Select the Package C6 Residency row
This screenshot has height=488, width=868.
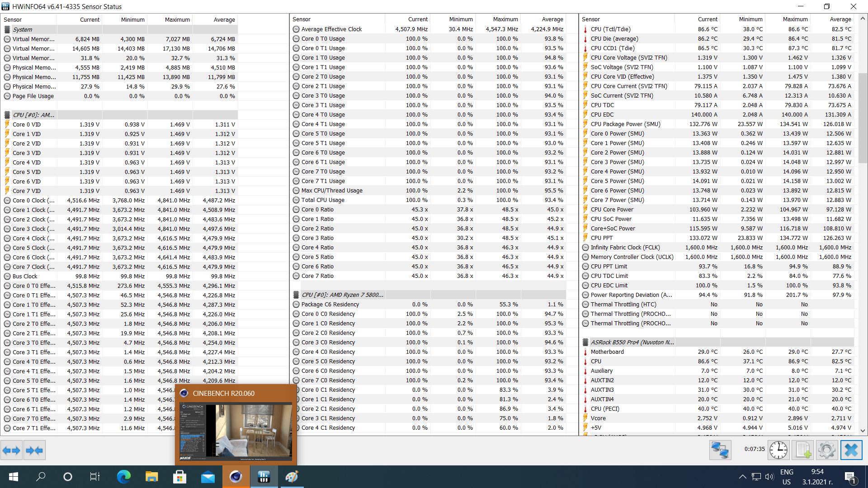click(x=429, y=304)
